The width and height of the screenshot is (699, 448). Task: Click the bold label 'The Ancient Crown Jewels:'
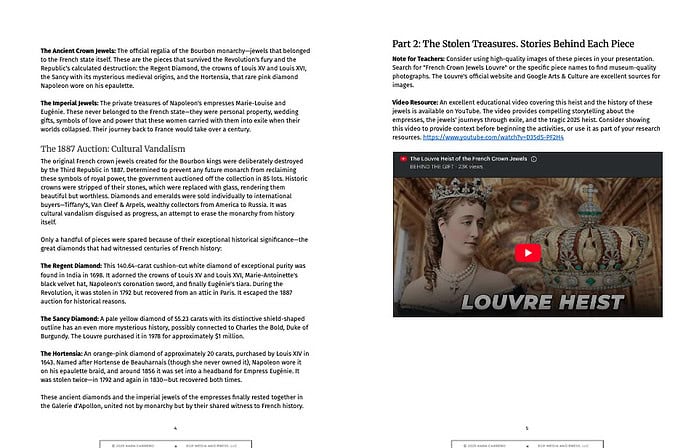tap(78, 51)
